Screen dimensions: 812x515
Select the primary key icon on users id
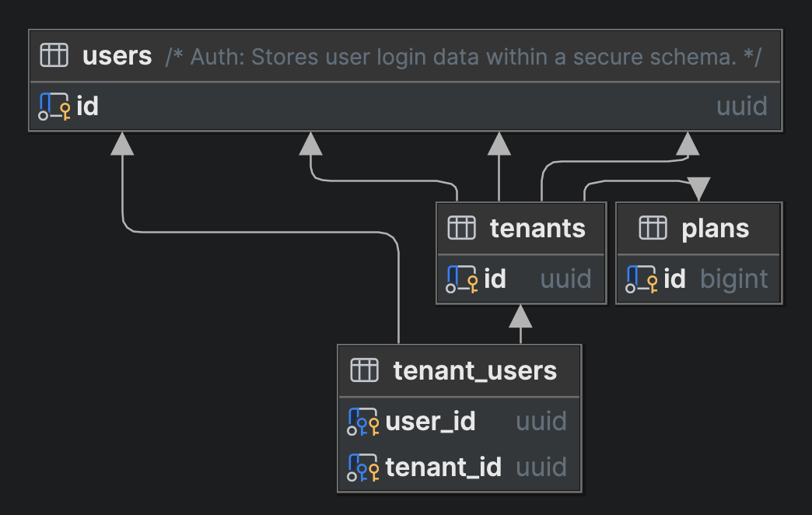[52, 106]
